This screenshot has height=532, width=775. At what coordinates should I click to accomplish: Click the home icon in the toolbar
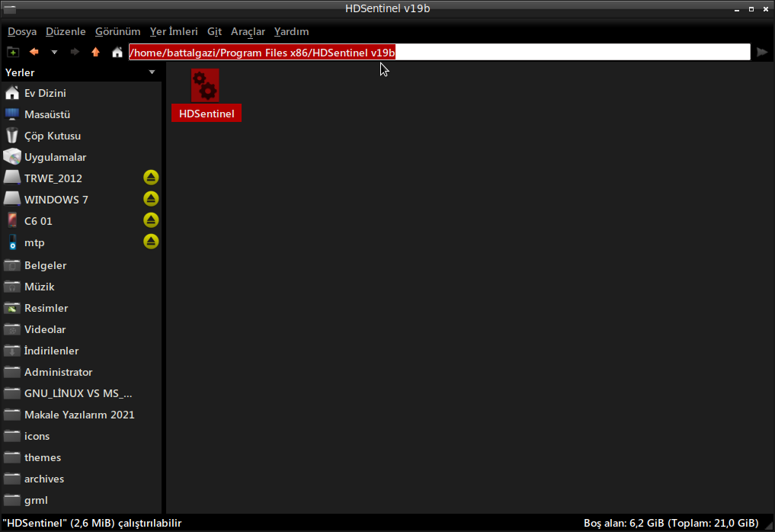pyautogui.click(x=117, y=52)
